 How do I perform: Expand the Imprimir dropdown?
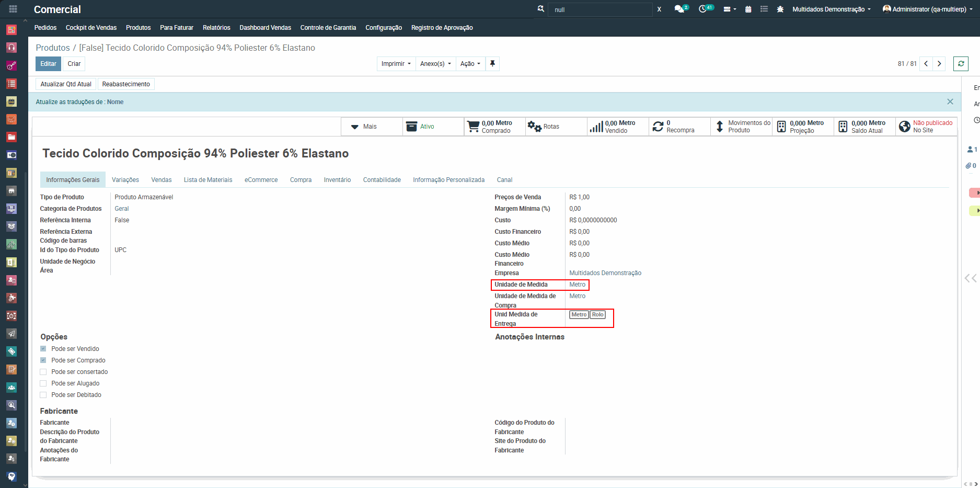[x=396, y=64]
